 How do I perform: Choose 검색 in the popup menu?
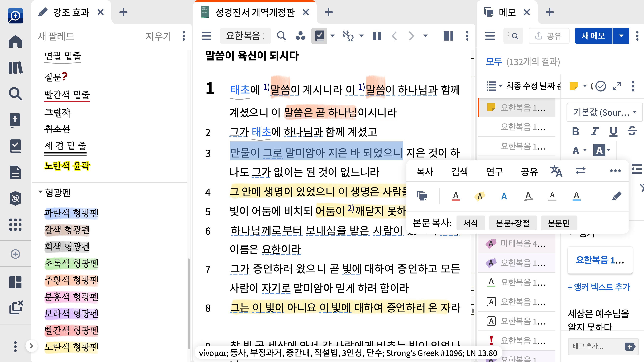click(460, 171)
